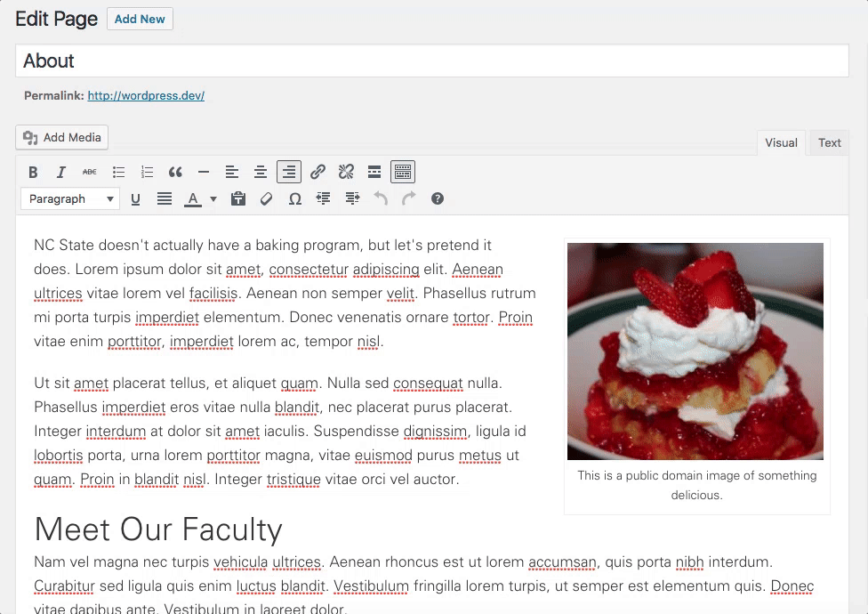Decrease the indent
Screen dimensions: 868x614
point(324,198)
